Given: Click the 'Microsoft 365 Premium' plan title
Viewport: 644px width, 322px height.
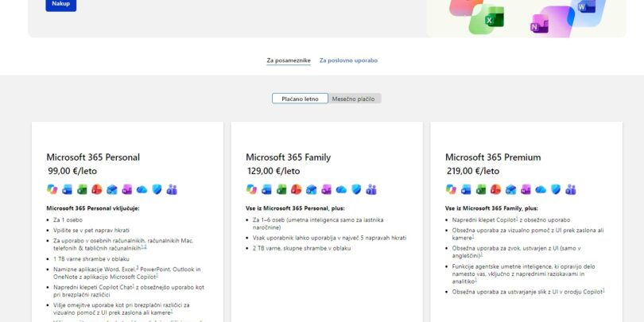Looking at the screenshot, I should click(x=493, y=157).
